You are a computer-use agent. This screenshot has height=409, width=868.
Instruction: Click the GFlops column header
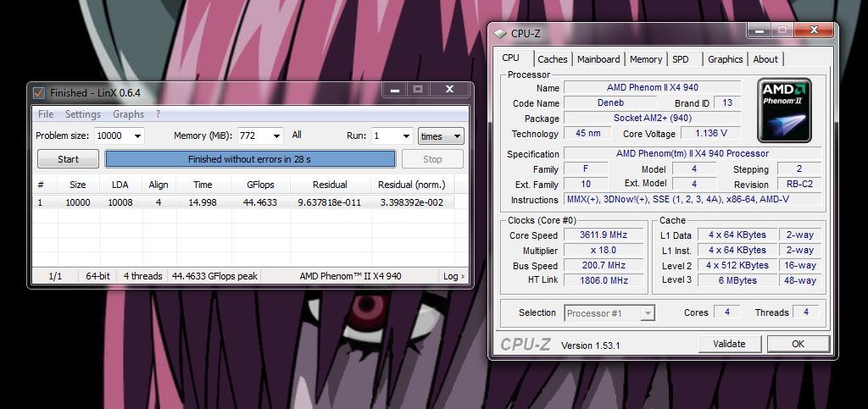coord(260,185)
